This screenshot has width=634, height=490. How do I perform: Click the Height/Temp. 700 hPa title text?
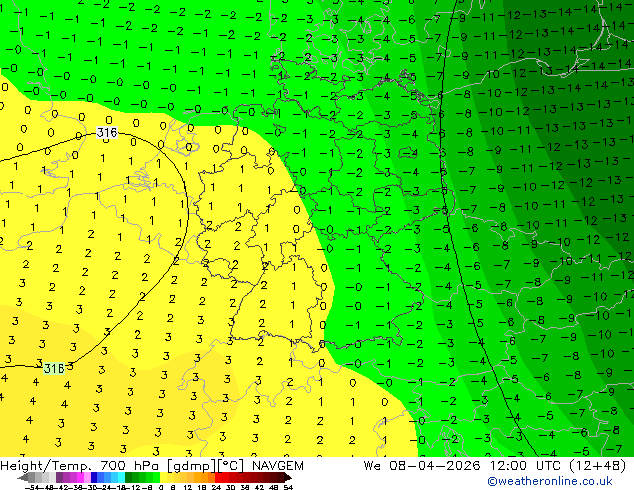(x=80, y=466)
